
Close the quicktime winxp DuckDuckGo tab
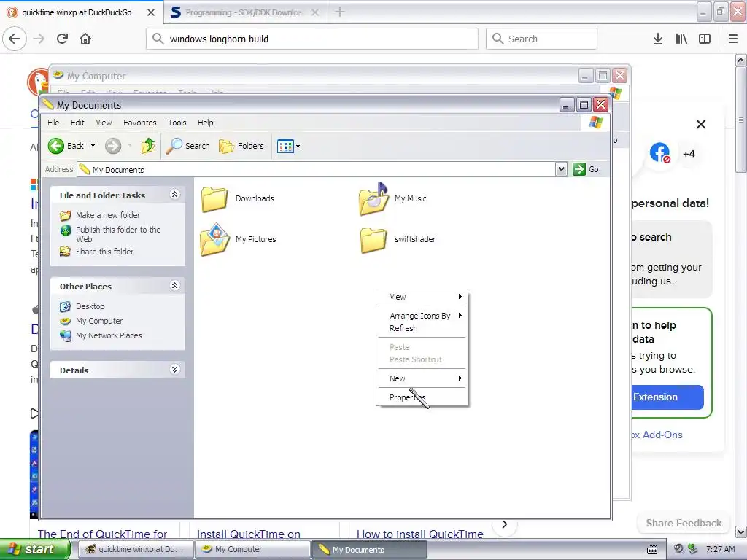point(150,12)
